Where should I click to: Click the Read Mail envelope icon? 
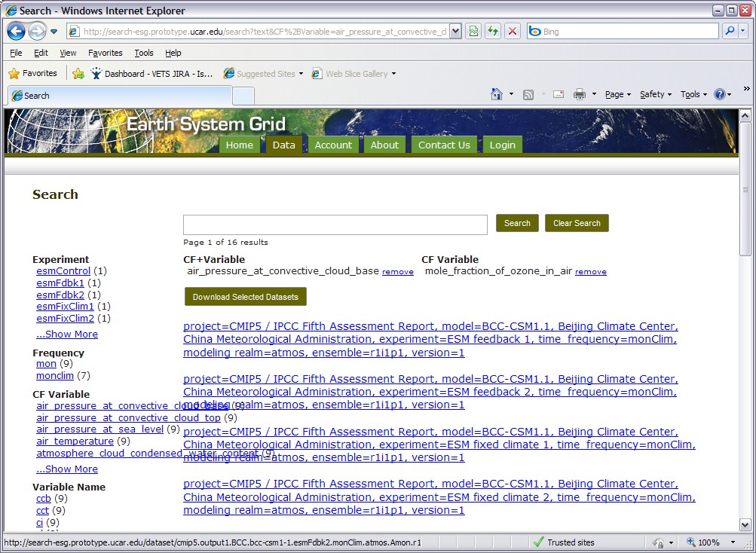[x=559, y=94]
